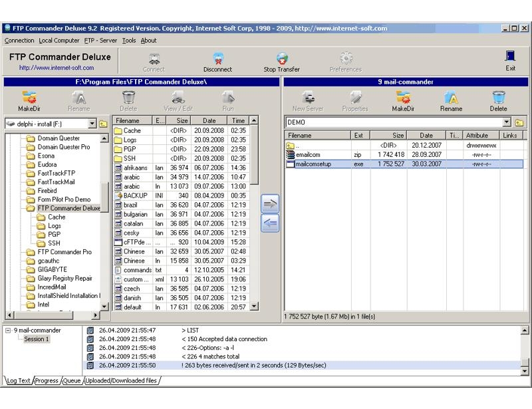The height and width of the screenshot is (409, 532).
Task: Click the BACKUP INI file icon
Action: point(118,196)
